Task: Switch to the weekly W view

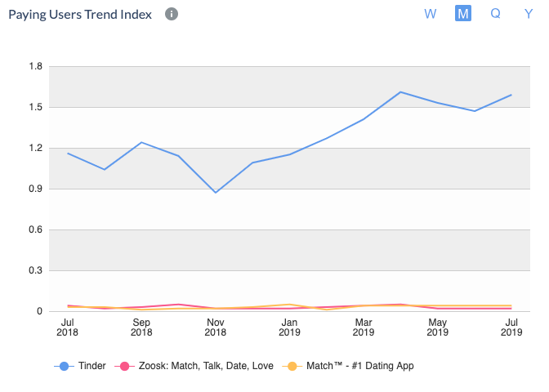Action: point(431,14)
